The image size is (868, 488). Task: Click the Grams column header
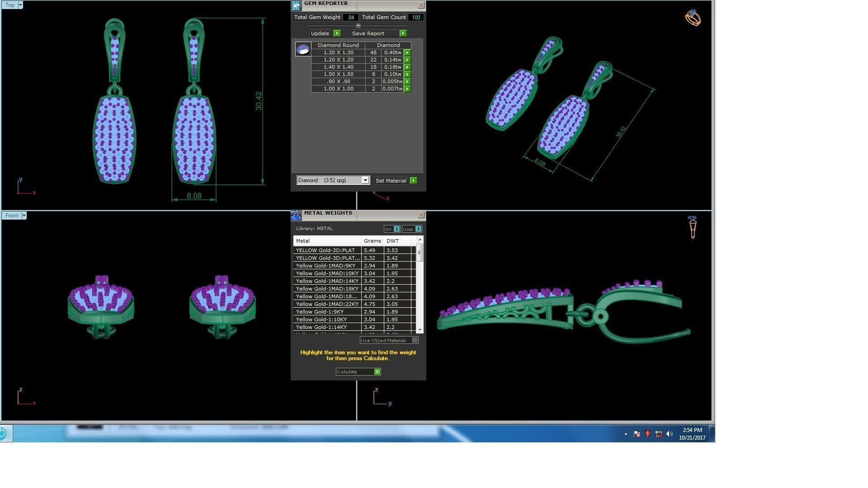pyautogui.click(x=373, y=241)
